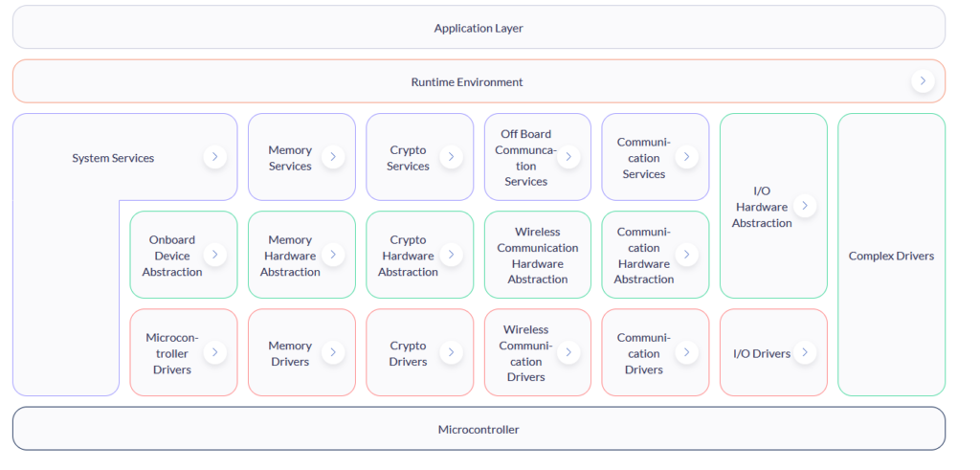This screenshot has height=470, width=980.
Task: Open I/O Hardware Abstraction arrow
Action: coord(804,206)
